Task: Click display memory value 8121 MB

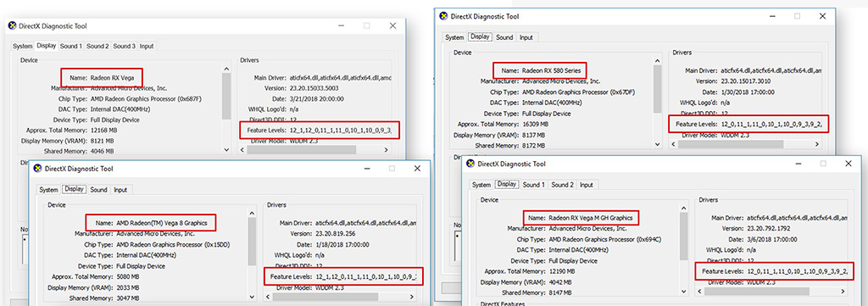Action: pyautogui.click(x=102, y=141)
